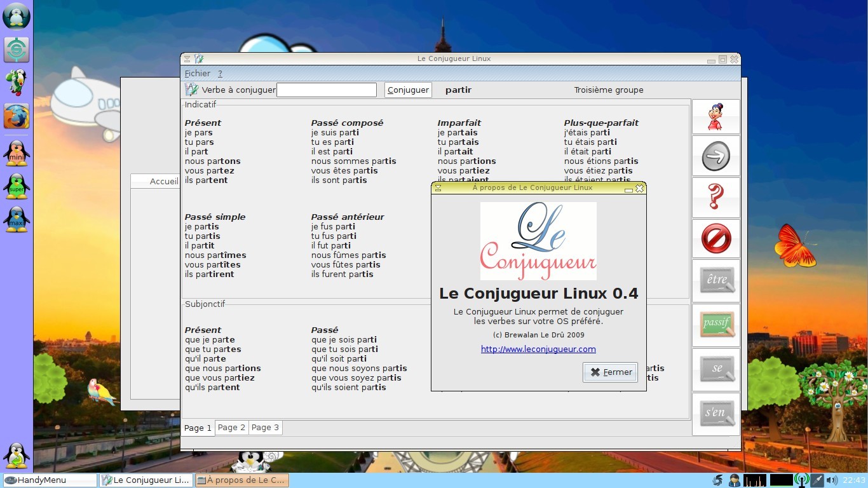Close the About dialog with Fermer
Screen dimensions: 868x488
pyautogui.click(x=610, y=372)
